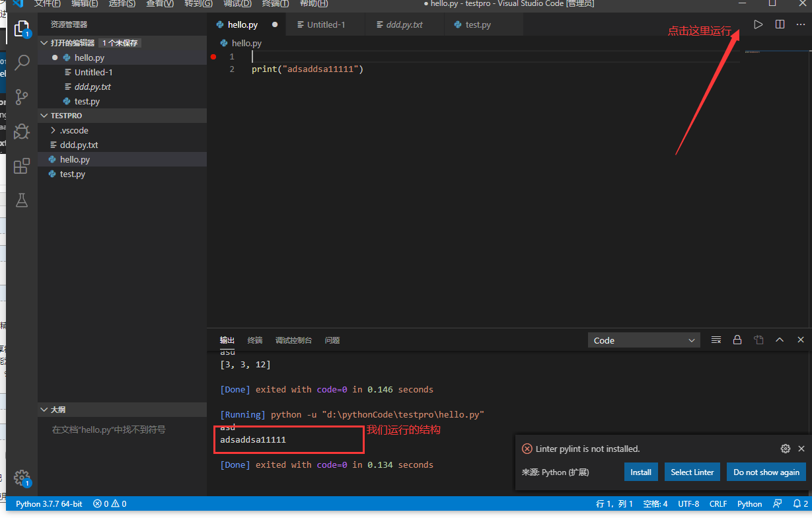
Task: Click Python 3.7.7 64-bit interpreter selector
Action: [x=49, y=503]
